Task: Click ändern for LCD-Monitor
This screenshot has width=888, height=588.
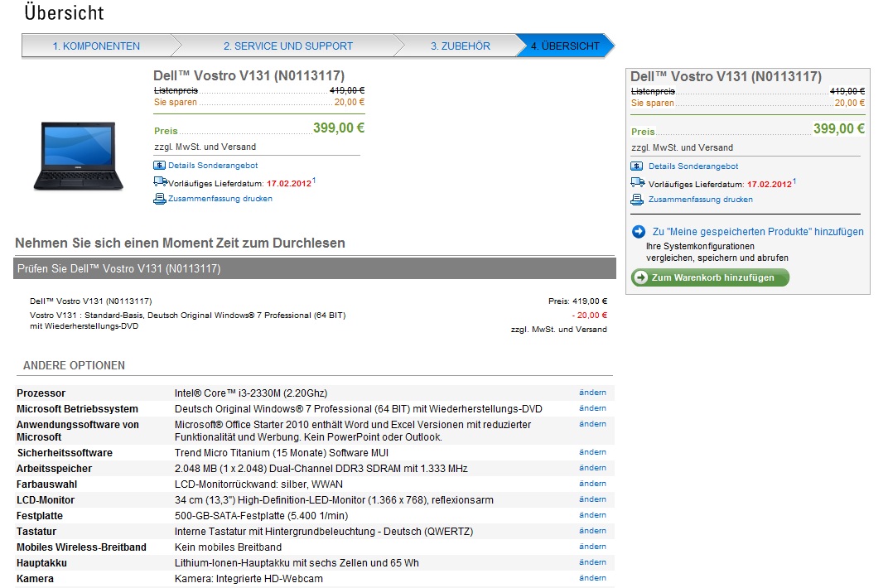Action: pos(592,499)
